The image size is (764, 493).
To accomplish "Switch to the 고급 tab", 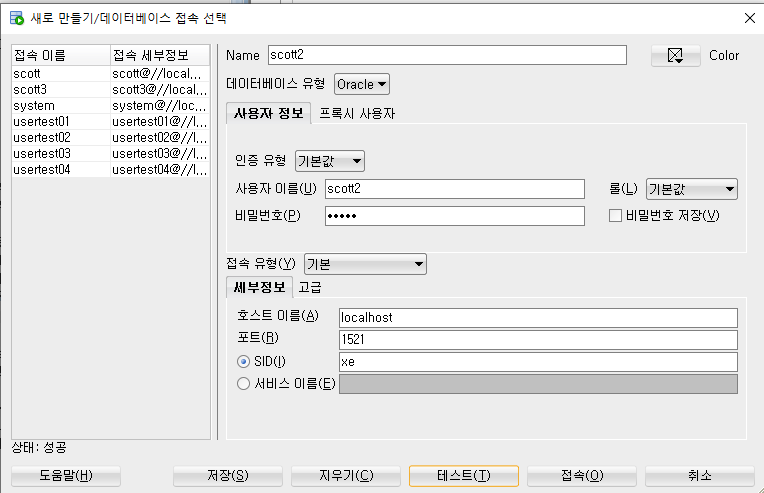I will (x=310, y=287).
